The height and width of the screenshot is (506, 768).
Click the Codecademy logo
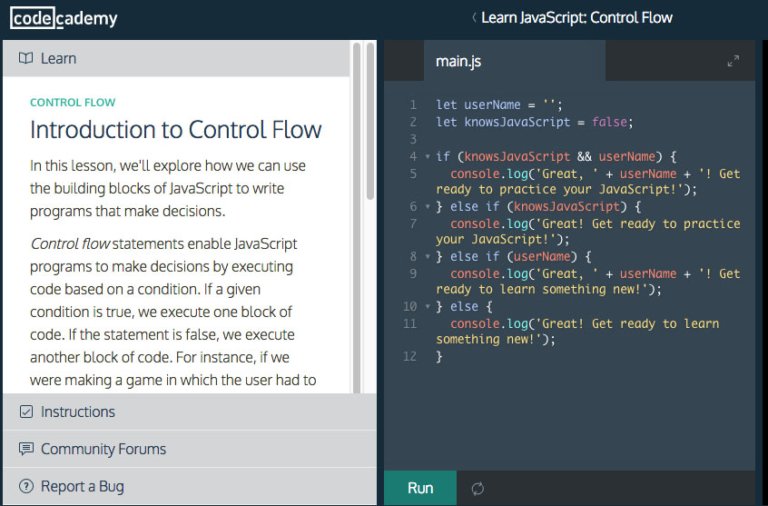64,19
